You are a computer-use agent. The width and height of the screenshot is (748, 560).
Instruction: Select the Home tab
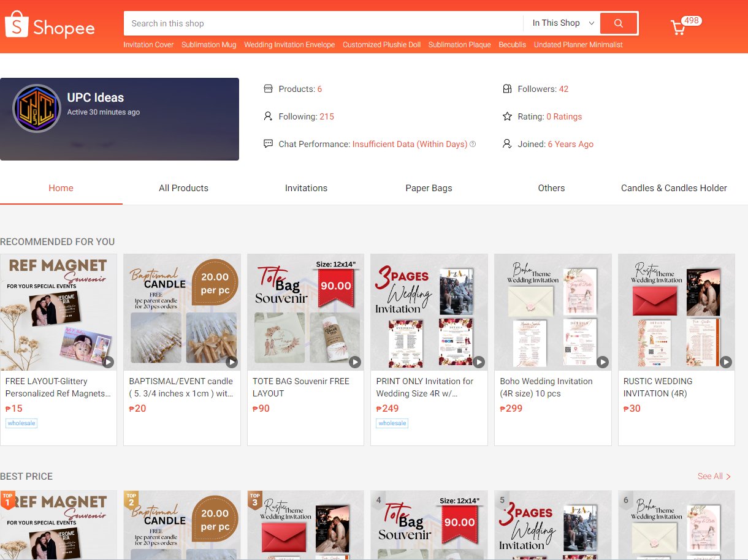[x=61, y=188]
